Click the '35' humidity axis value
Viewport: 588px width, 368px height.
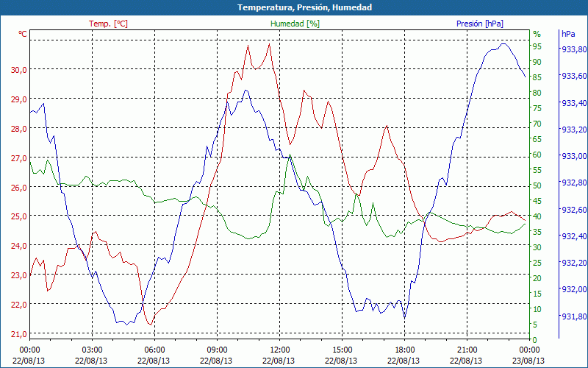click(537, 232)
